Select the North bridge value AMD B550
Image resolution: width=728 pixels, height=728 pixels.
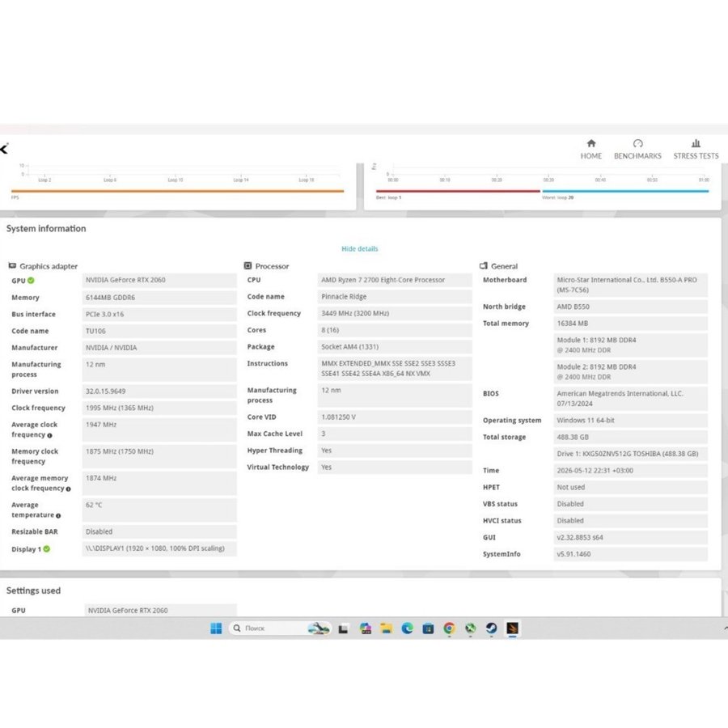[630, 307]
